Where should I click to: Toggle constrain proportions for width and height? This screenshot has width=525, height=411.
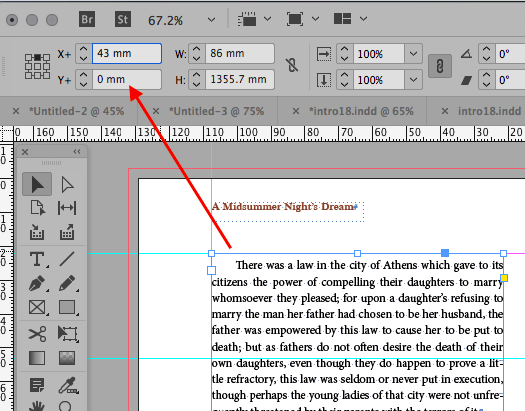pyautogui.click(x=292, y=65)
